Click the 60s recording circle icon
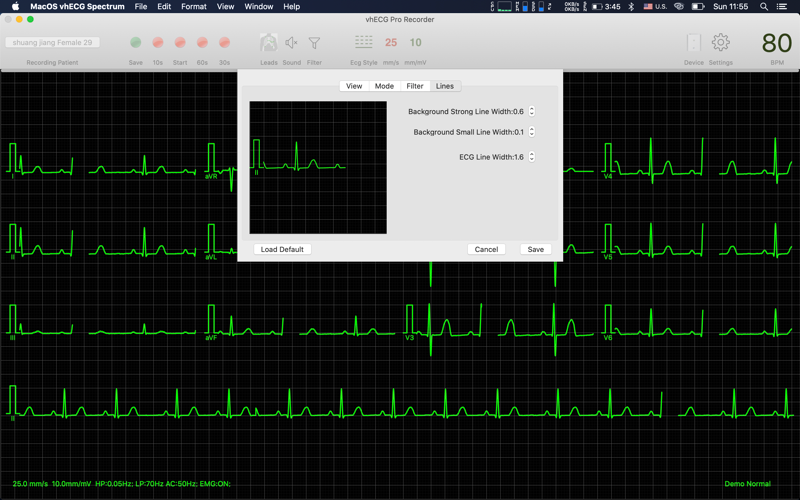 click(203, 43)
